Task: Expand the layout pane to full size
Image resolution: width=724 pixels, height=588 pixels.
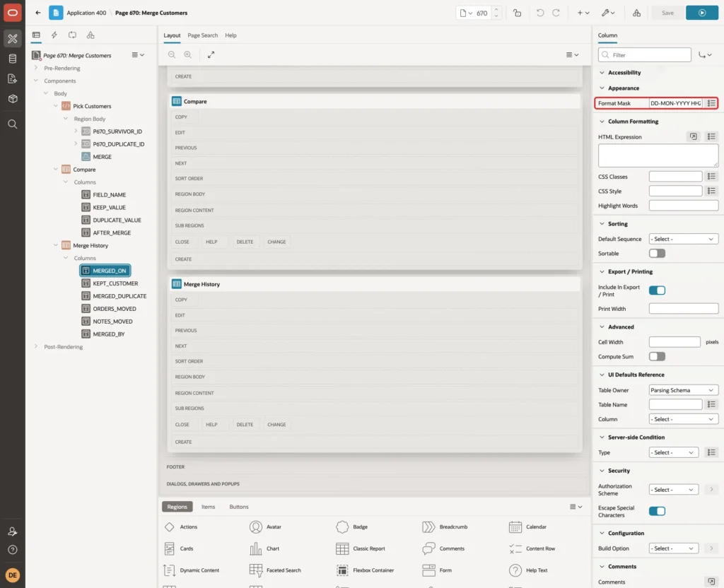Action: (x=211, y=54)
